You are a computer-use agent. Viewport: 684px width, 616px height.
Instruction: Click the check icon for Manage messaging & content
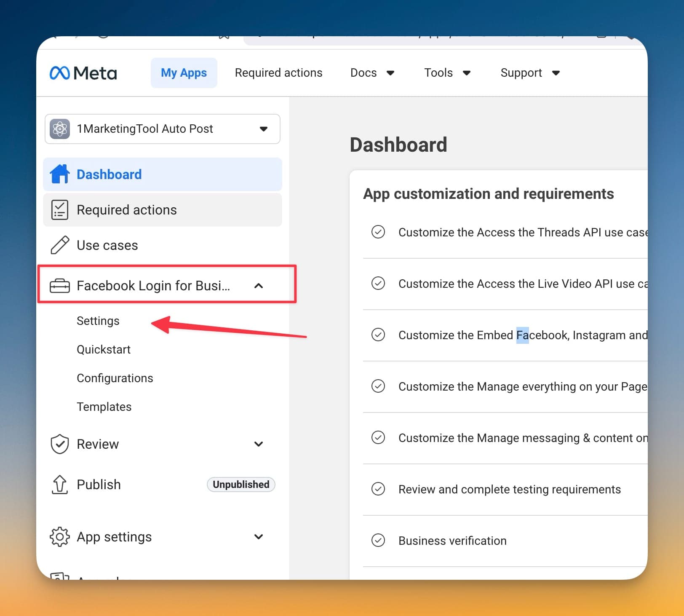pyautogui.click(x=378, y=438)
